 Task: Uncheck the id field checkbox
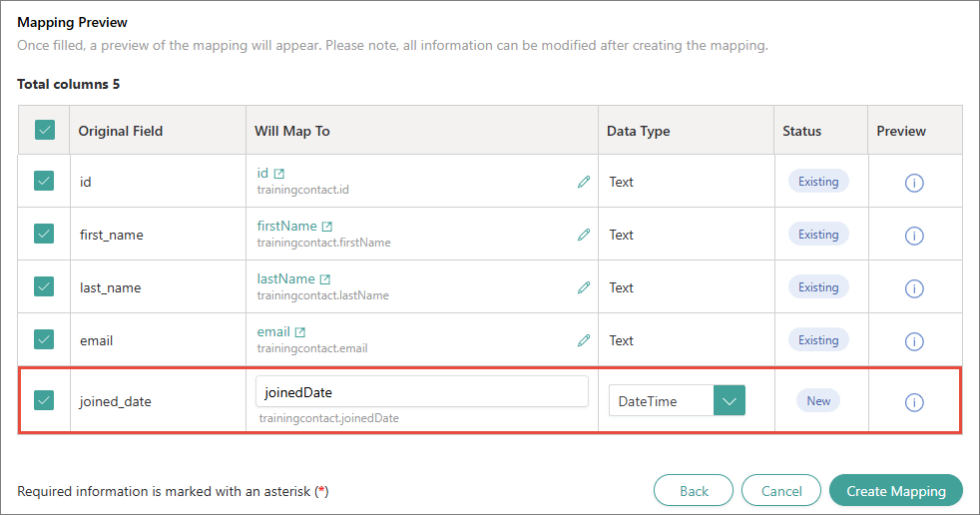coord(44,181)
